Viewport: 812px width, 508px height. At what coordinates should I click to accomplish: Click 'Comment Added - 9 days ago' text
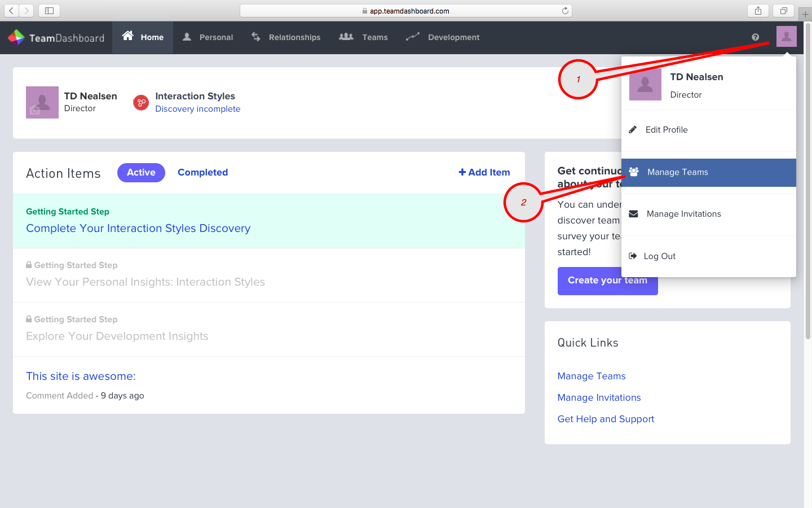pos(85,396)
